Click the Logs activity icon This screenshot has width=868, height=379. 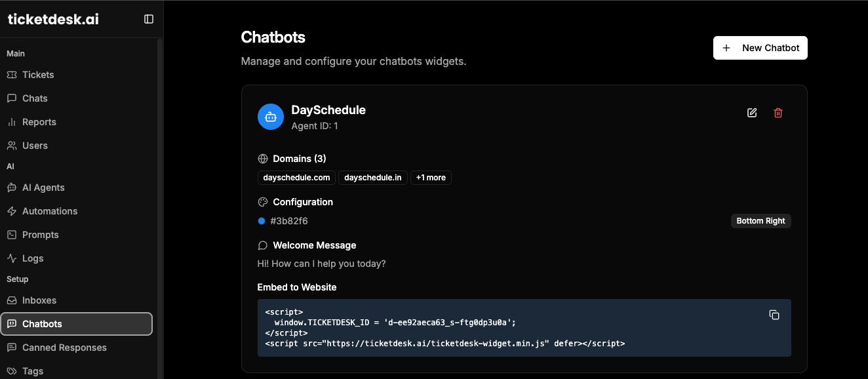(x=12, y=258)
